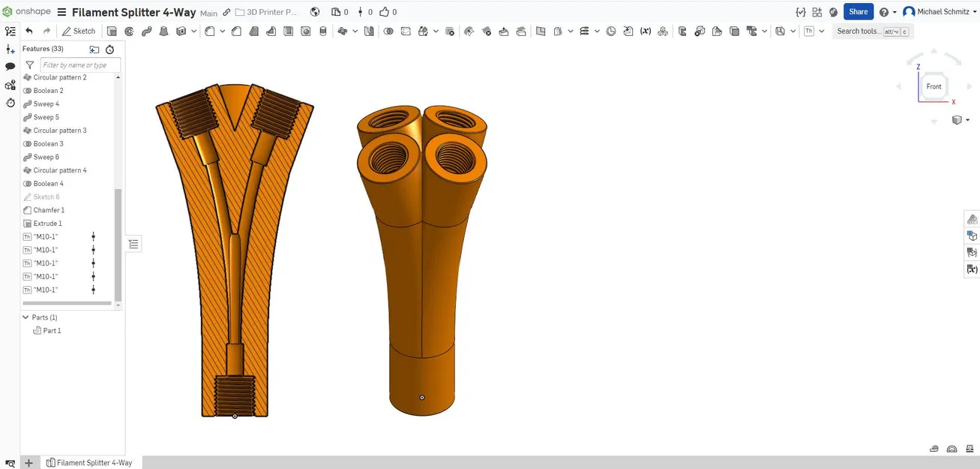Image resolution: width=980 pixels, height=469 pixels.
Task: Collapse the Parts (1) section
Action: [x=25, y=317]
